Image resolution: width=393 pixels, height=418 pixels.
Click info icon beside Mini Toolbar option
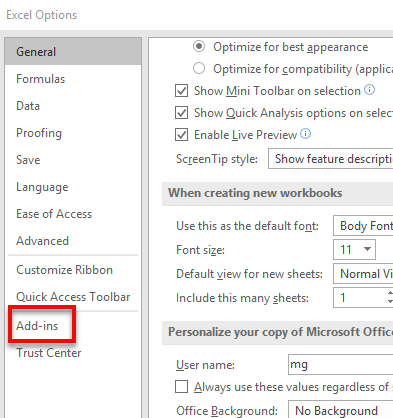(369, 90)
